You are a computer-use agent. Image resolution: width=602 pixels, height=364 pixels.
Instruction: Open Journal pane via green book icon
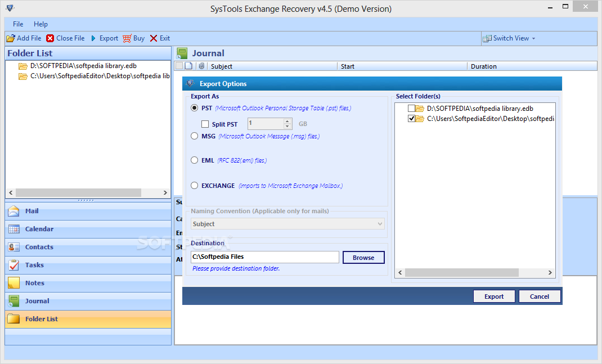tap(14, 301)
